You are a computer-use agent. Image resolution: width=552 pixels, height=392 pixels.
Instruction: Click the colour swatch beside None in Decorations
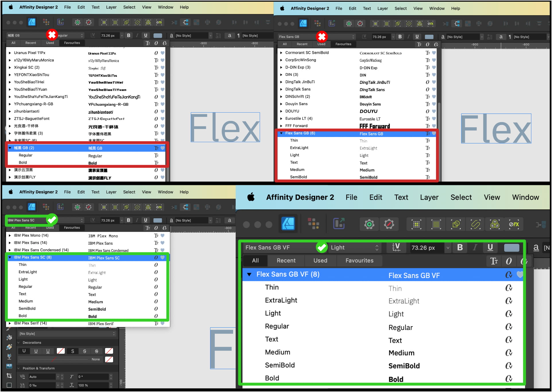(109, 360)
